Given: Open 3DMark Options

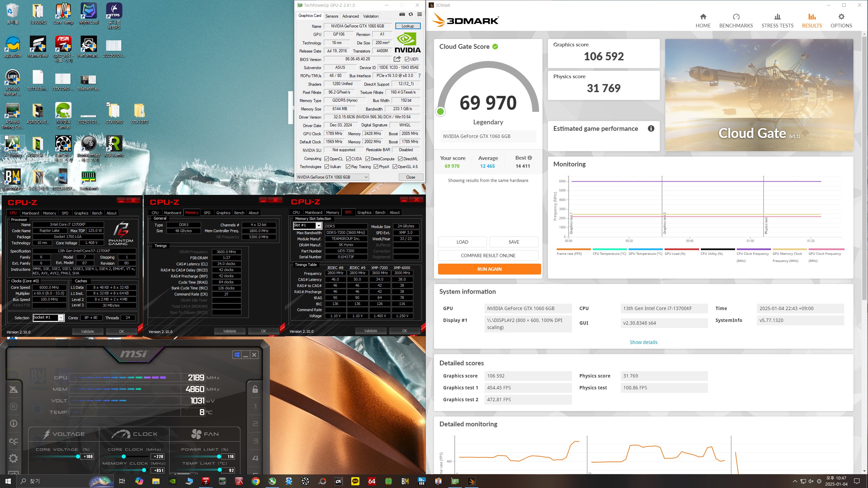Looking at the screenshot, I should pyautogui.click(x=841, y=21).
